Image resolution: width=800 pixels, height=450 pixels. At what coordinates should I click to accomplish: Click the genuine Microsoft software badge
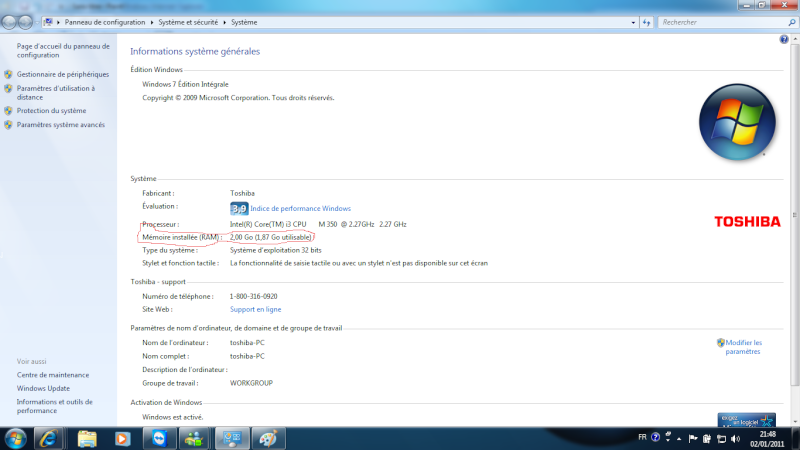coord(746,420)
